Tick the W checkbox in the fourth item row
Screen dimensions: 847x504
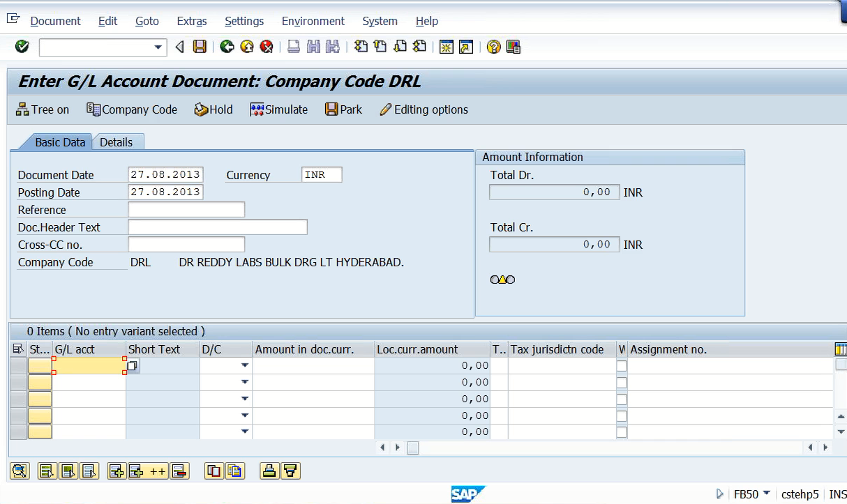point(622,416)
